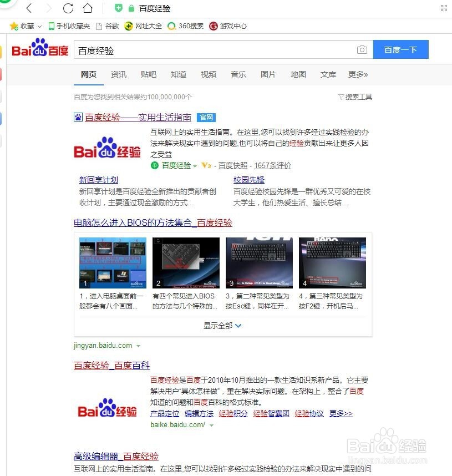Open result 百度经验_百度百科
The image size is (452, 476).
(111, 365)
